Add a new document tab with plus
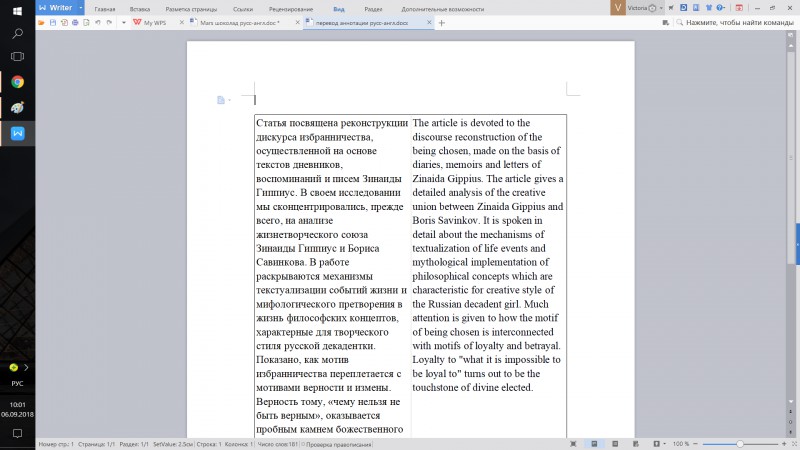 click(x=442, y=23)
